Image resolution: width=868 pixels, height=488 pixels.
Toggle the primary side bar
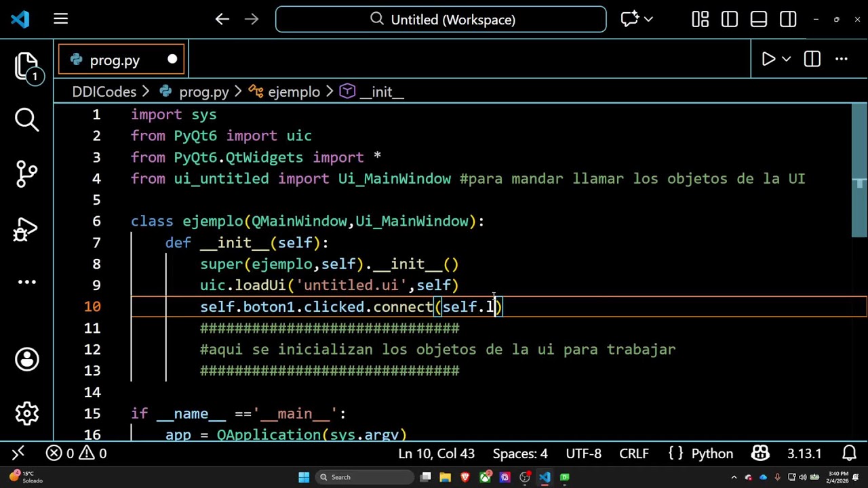click(730, 20)
